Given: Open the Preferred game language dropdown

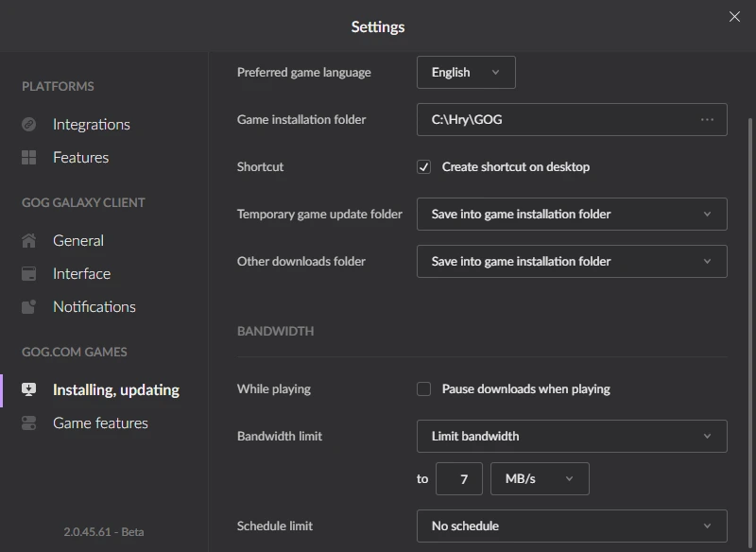Looking at the screenshot, I should pos(466,73).
